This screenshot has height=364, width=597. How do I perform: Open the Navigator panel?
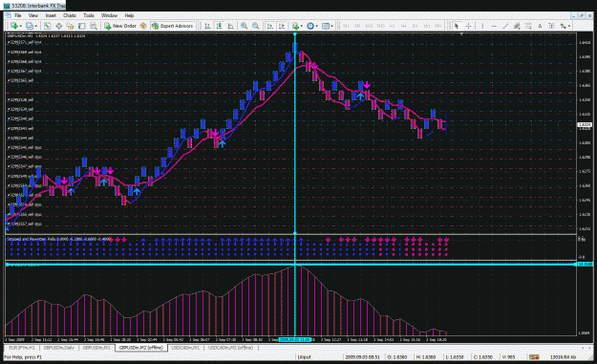70,26
